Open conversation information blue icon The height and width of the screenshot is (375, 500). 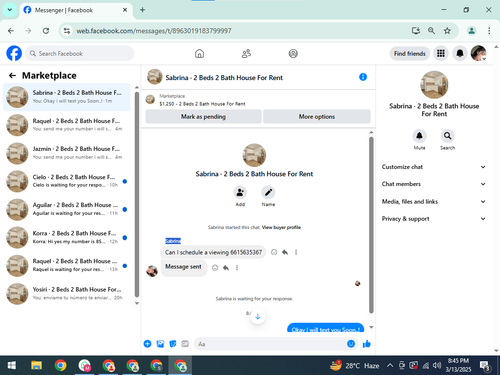tap(363, 77)
